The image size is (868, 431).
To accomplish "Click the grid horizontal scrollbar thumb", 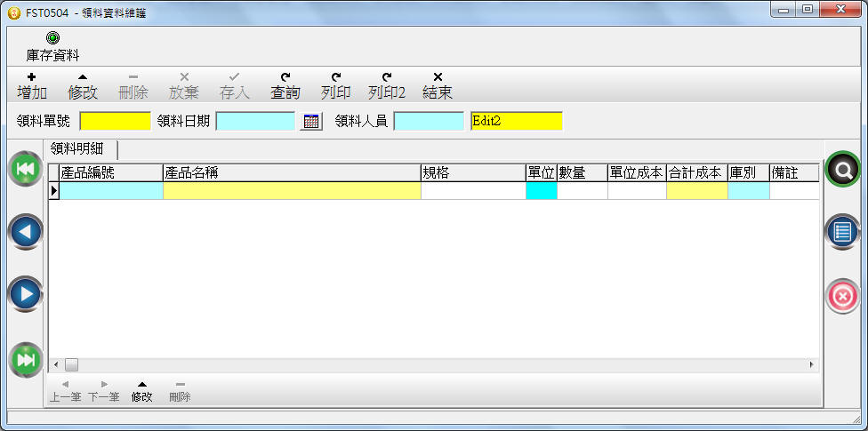I will pos(71,364).
